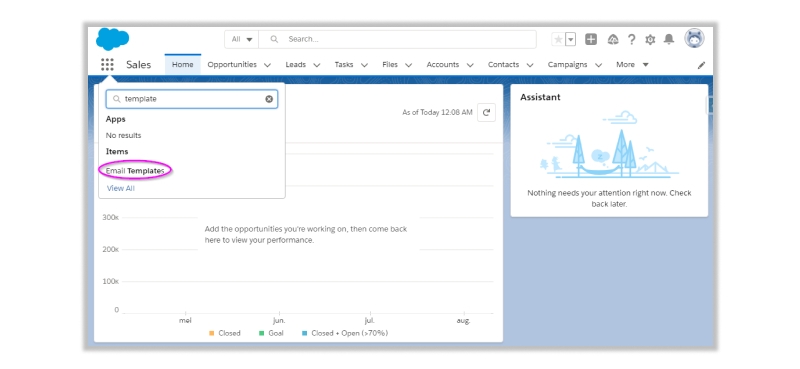Expand the Contacts chevron menu
Screen dimensions: 800x369
click(530, 65)
